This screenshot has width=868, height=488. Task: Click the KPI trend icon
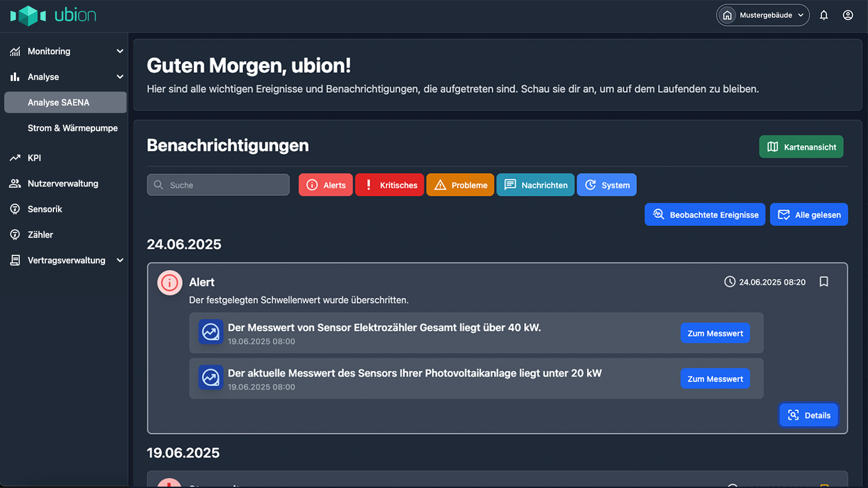[15, 158]
